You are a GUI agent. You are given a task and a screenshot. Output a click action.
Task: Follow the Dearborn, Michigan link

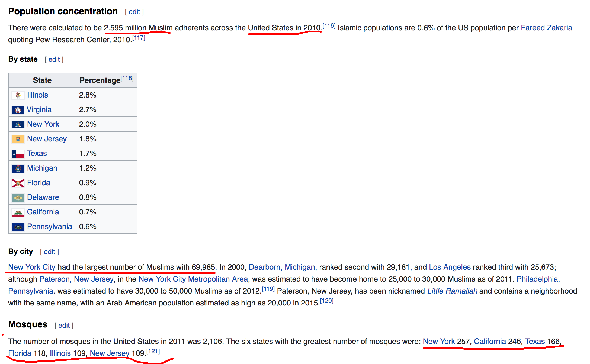pos(282,267)
